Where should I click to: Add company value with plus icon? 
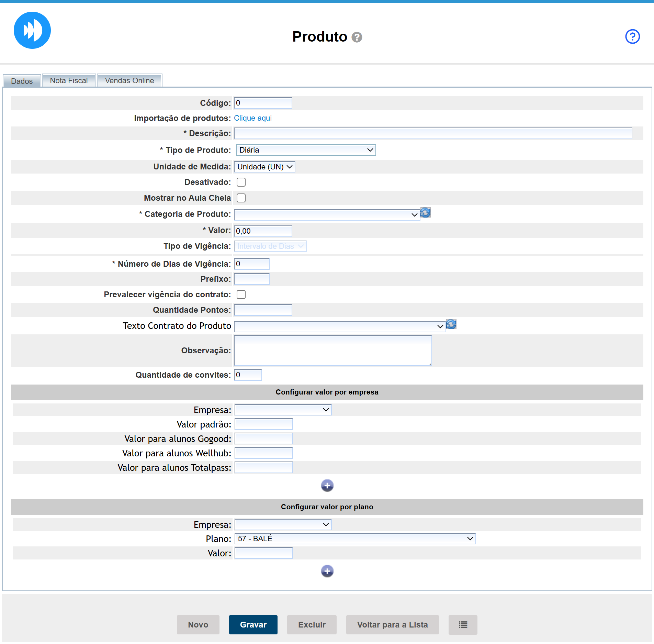(327, 486)
